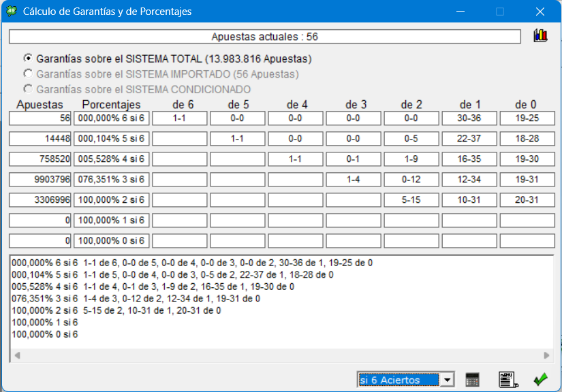
Task: Click summary line '100,000% 2 si 6 5-15 de 2'
Action: tap(116, 310)
